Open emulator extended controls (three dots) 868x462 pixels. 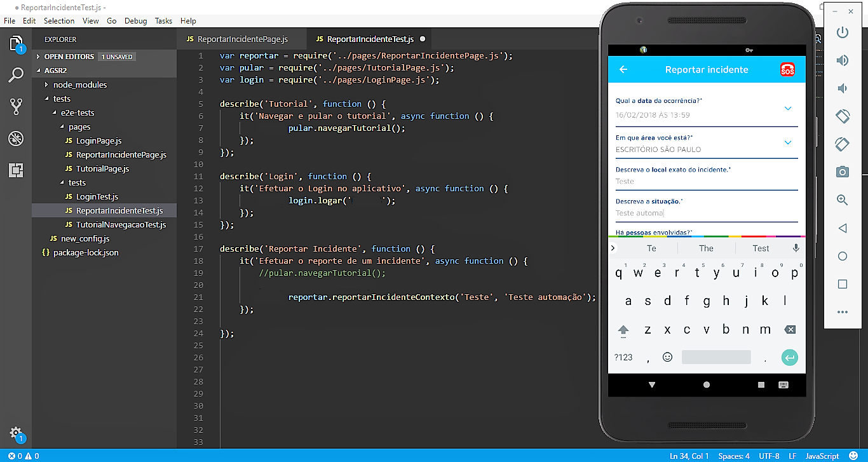tap(843, 312)
